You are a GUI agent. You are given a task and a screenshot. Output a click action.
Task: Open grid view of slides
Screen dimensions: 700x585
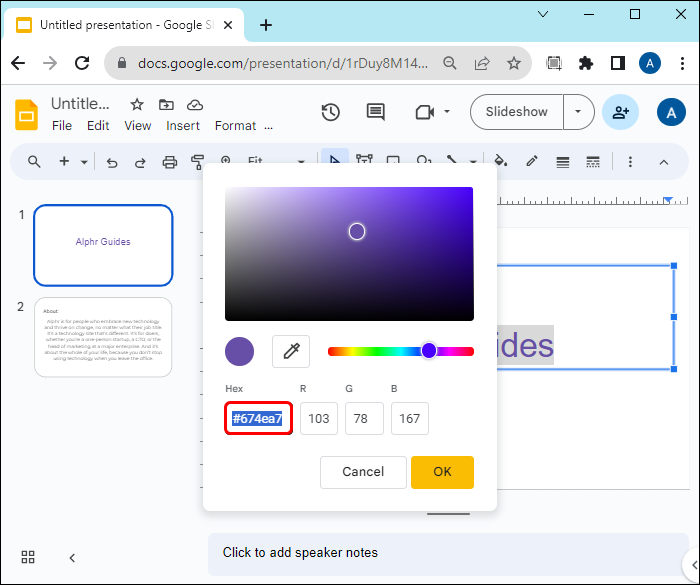tap(28, 557)
